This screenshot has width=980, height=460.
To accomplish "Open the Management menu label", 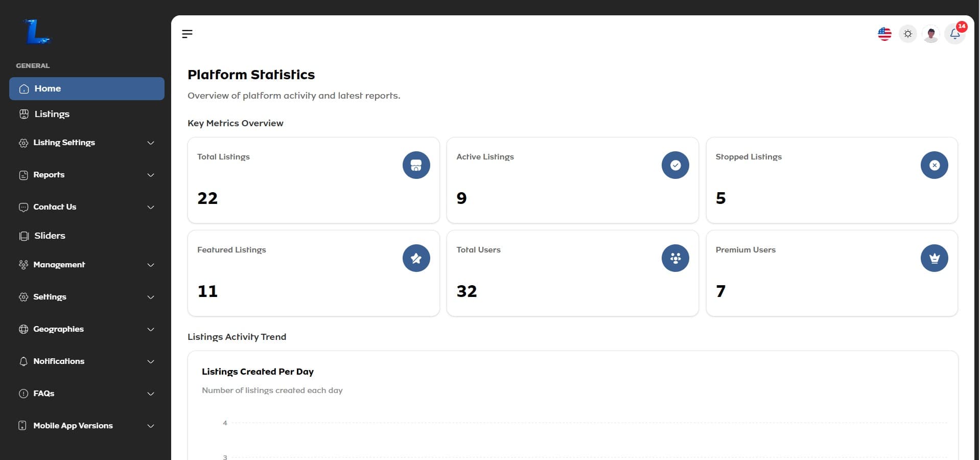I will tap(59, 265).
